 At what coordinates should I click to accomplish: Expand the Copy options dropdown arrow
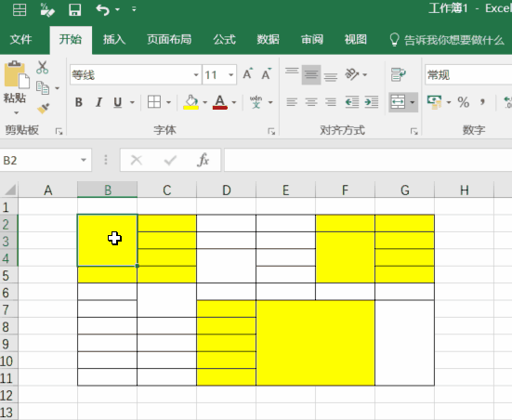point(57,88)
